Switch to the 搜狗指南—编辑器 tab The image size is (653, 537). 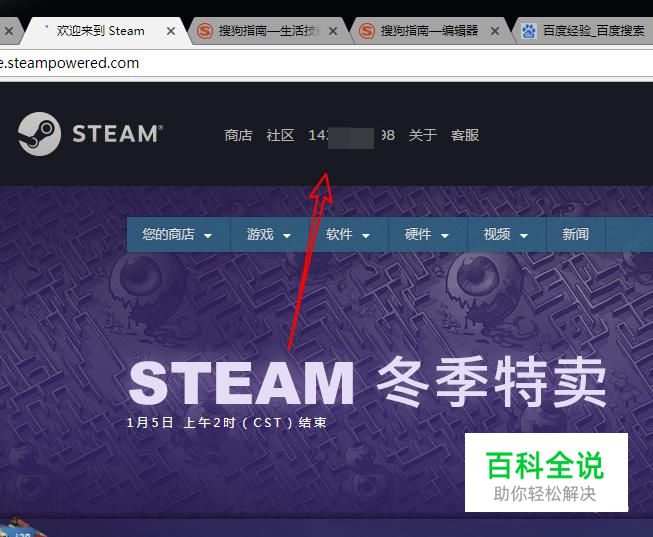pyautogui.click(x=429, y=31)
